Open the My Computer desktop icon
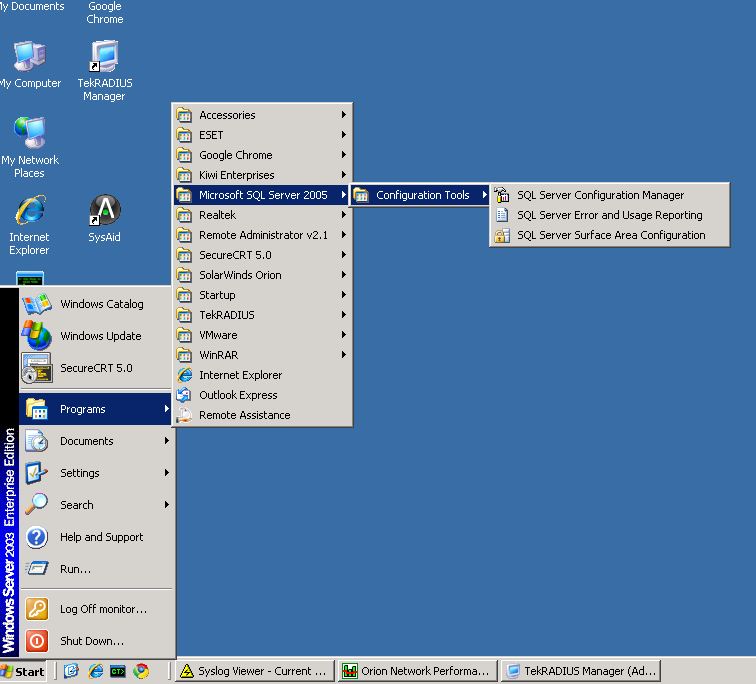The height and width of the screenshot is (684, 756). (29, 58)
